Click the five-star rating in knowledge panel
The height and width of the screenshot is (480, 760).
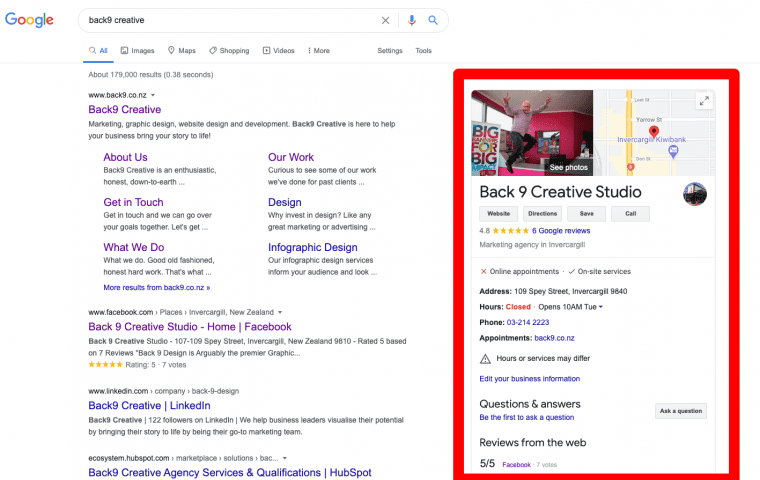510,231
